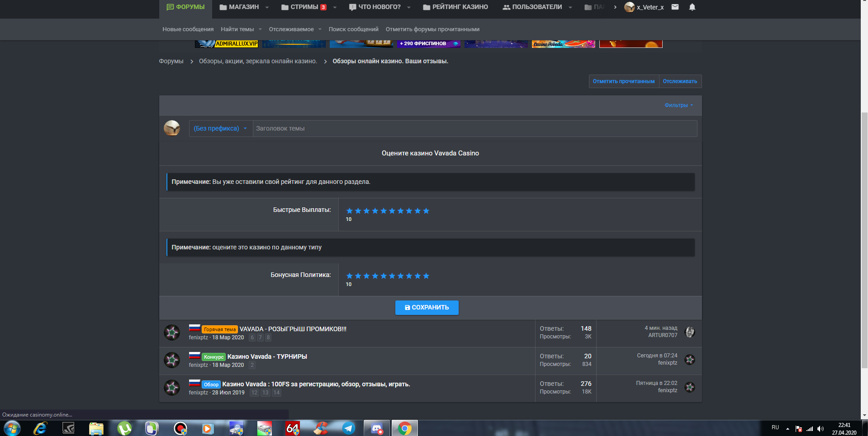The width and height of the screenshot is (868, 436).
Task: Open Telegram from the taskbar
Action: click(349, 428)
